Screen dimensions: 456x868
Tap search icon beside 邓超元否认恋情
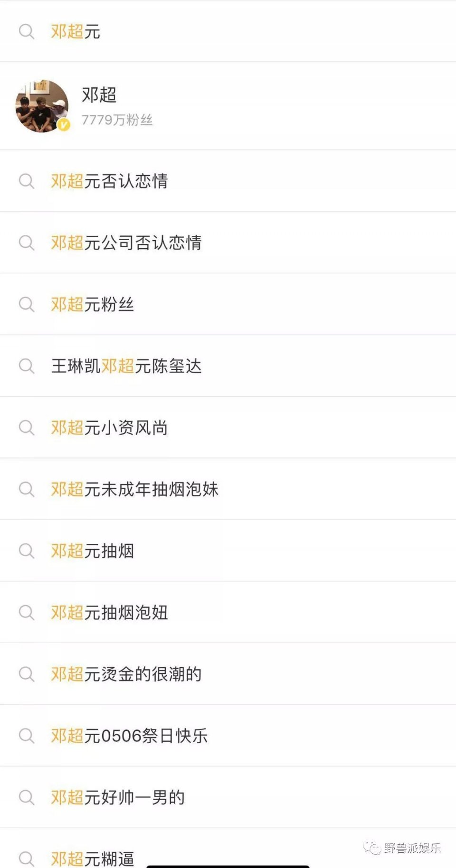click(x=27, y=181)
